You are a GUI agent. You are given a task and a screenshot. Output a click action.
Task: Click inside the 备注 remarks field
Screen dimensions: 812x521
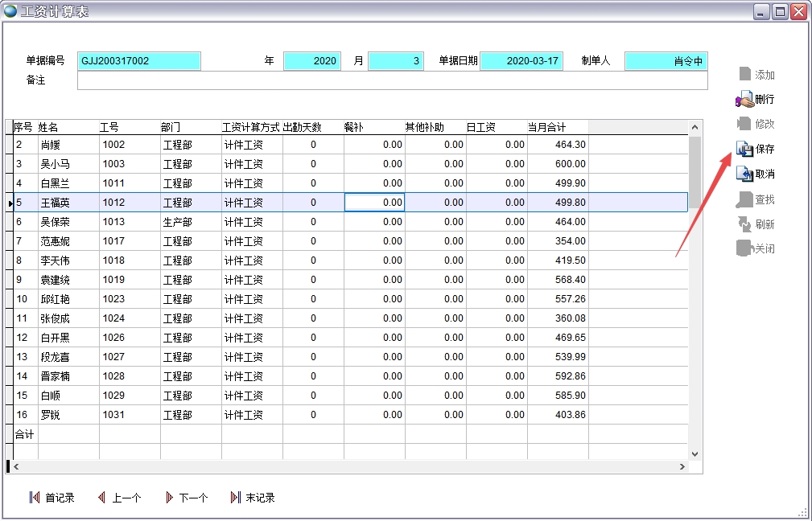pyautogui.click(x=392, y=80)
